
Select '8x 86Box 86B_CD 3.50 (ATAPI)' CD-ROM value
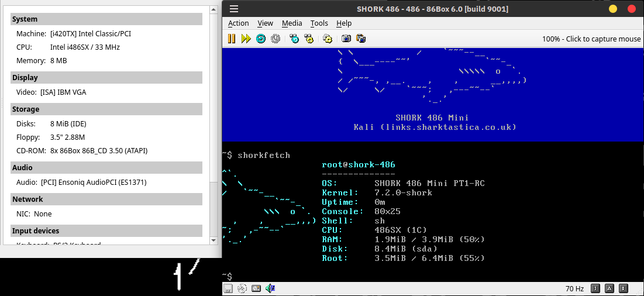[99, 151]
